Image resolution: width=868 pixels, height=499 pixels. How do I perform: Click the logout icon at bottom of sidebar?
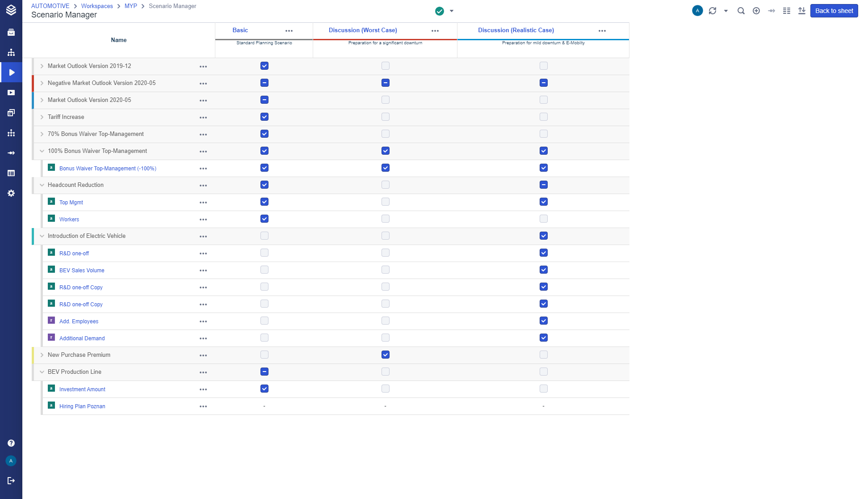11,481
